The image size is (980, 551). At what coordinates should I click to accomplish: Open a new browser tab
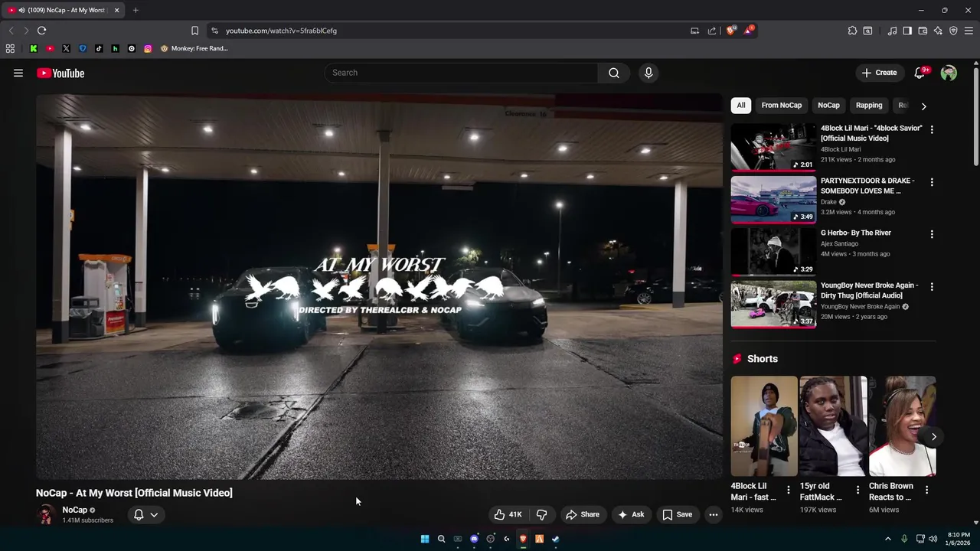136,10
